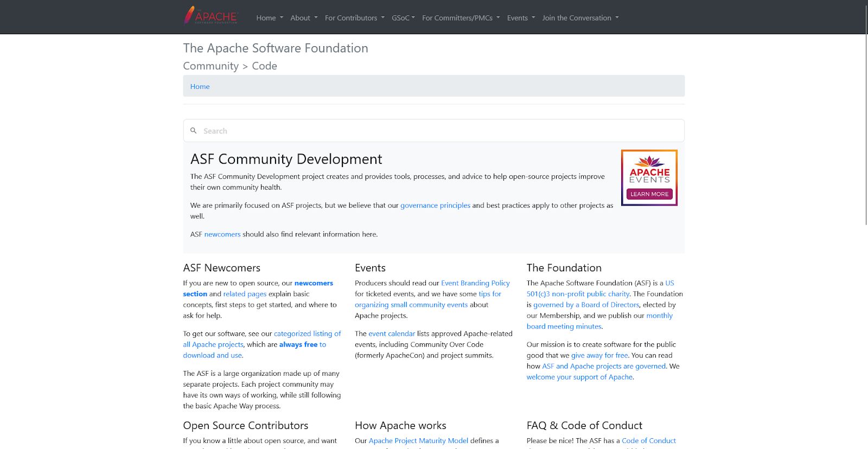This screenshot has width=868, height=449.
Task: Click the Events section heading
Action: point(370,268)
